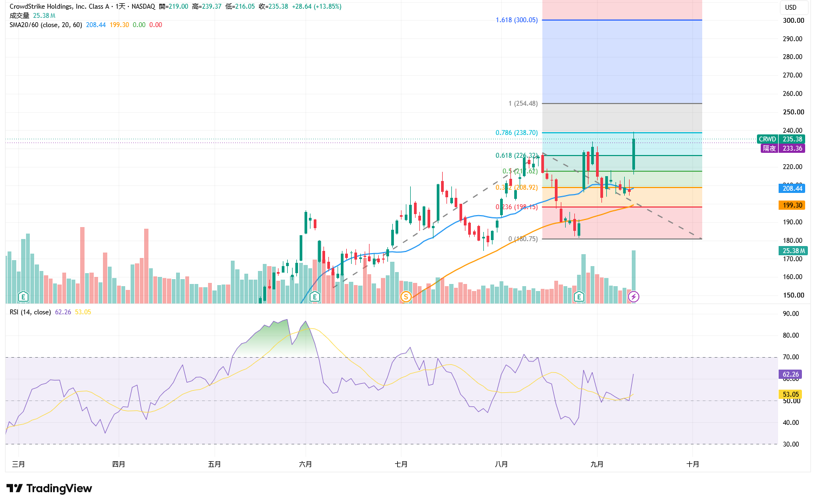Select the SMA20/60 indicator legend
This screenshot has width=816, height=504.
pos(46,25)
